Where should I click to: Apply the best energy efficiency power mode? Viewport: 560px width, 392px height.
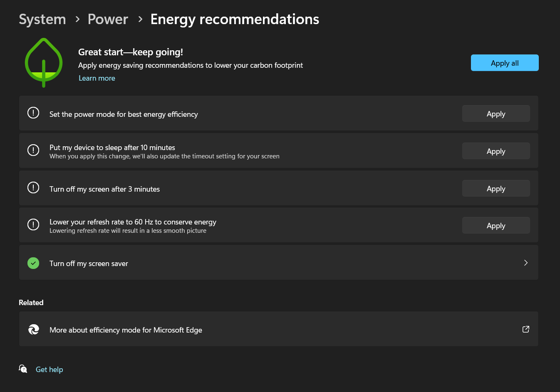pyautogui.click(x=496, y=113)
